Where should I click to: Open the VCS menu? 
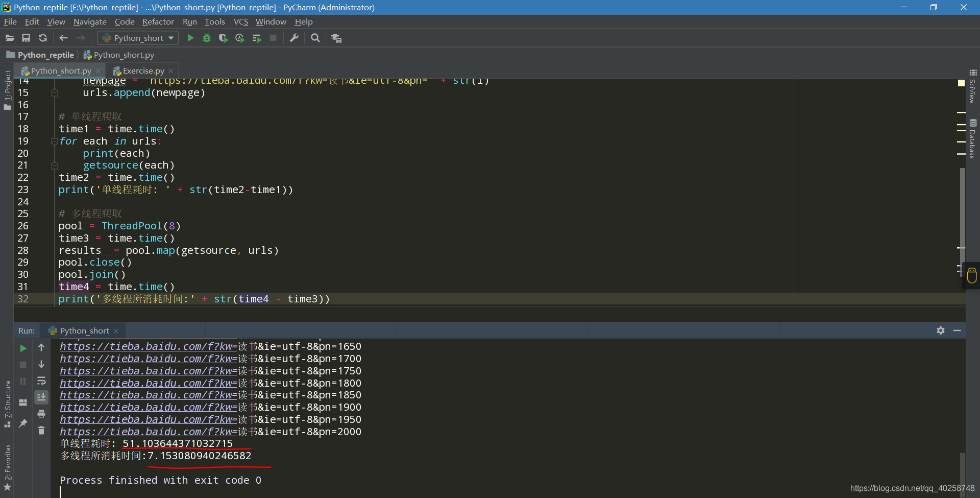click(241, 21)
